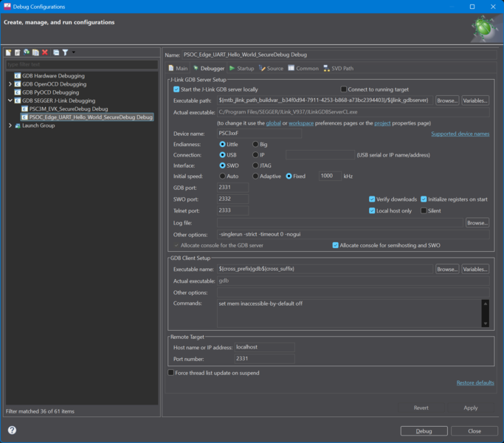Click the Commands scrollbar up arrow

pos(486,303)
